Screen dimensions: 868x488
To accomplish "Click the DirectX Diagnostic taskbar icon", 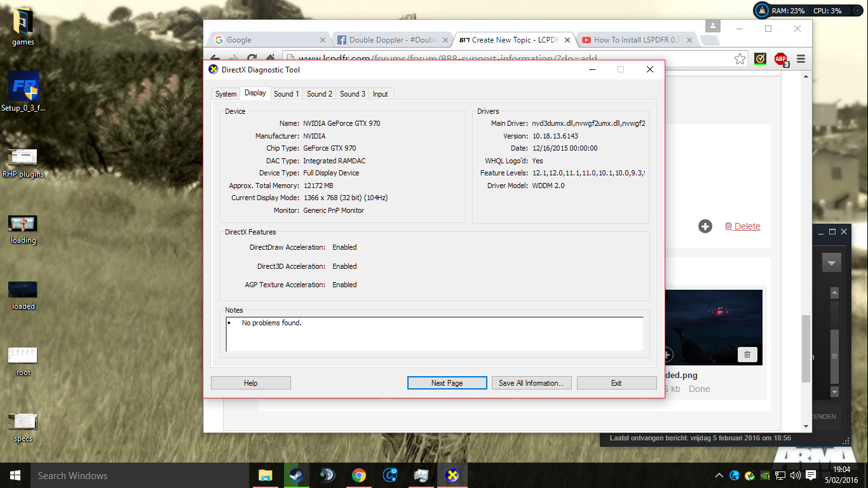I will pyautogui.click(x=452, y=475).
